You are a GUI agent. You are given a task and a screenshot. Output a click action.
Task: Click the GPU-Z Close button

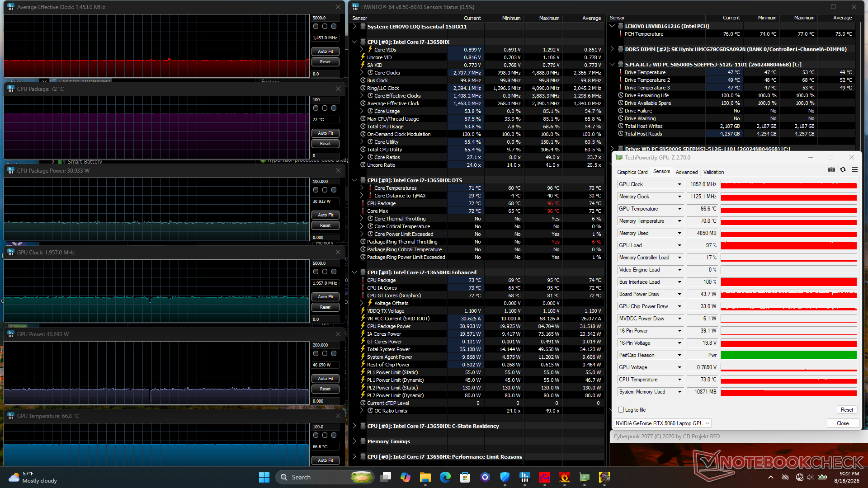click(x=843, y=423)
